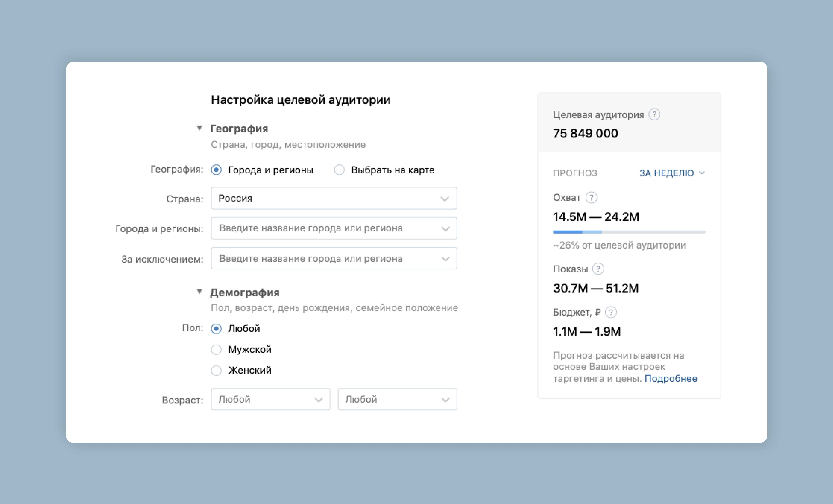Image resolution: width=833 pixels, height=504 pixels.
Task: Open maximum age Любой dropdown
Action: [x=398, y=399]
